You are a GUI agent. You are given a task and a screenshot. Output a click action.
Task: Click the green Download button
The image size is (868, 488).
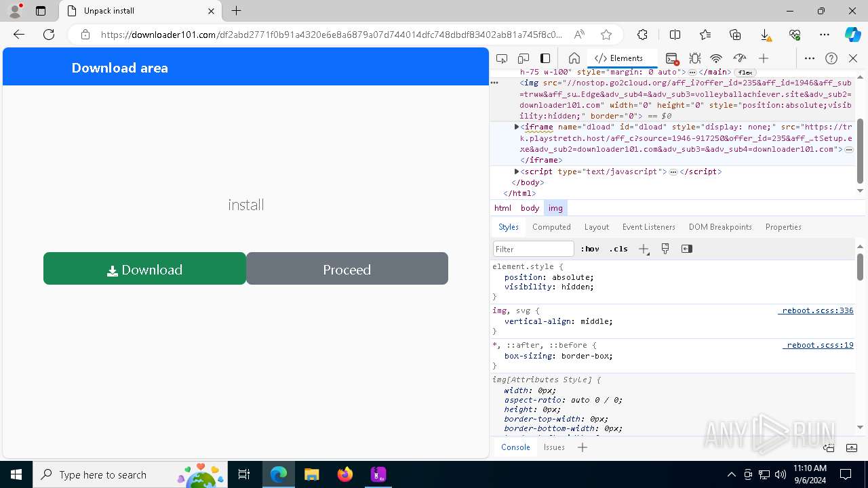click(x=144, y=268)
